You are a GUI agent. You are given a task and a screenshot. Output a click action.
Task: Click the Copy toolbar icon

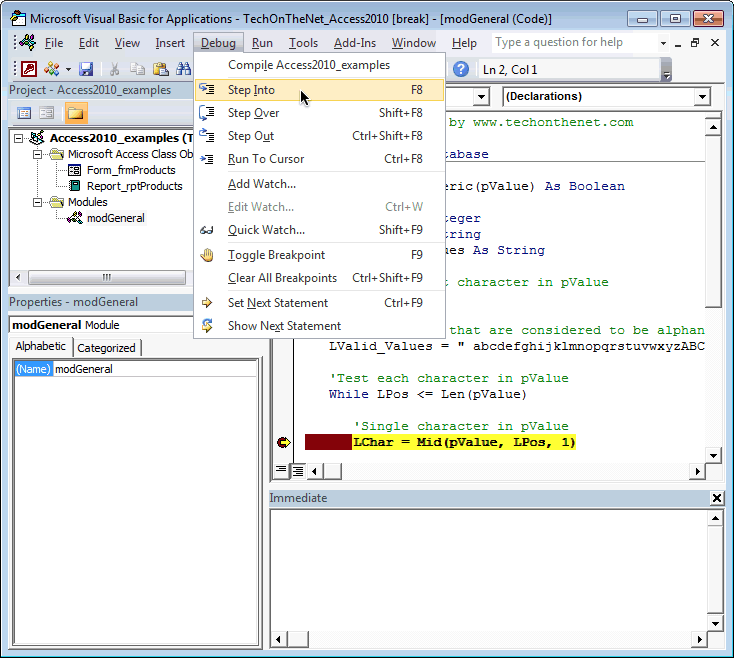click(137, 69)
